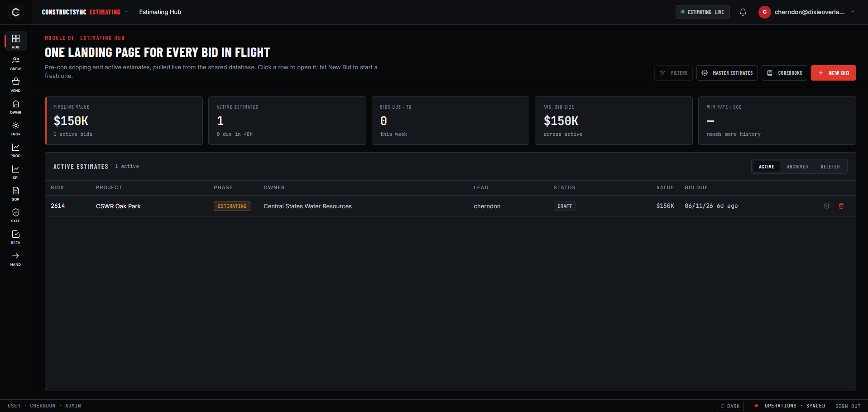Click the $150K value cell
Image resolution: width=868 pixels, height=412 pixels.
click(x=665, y=206)
